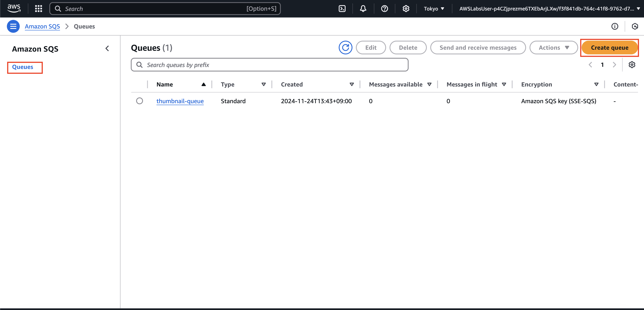Collapse the Amazon SQS side panel
The width and height of the screenshot is (644, 310).
107,48
